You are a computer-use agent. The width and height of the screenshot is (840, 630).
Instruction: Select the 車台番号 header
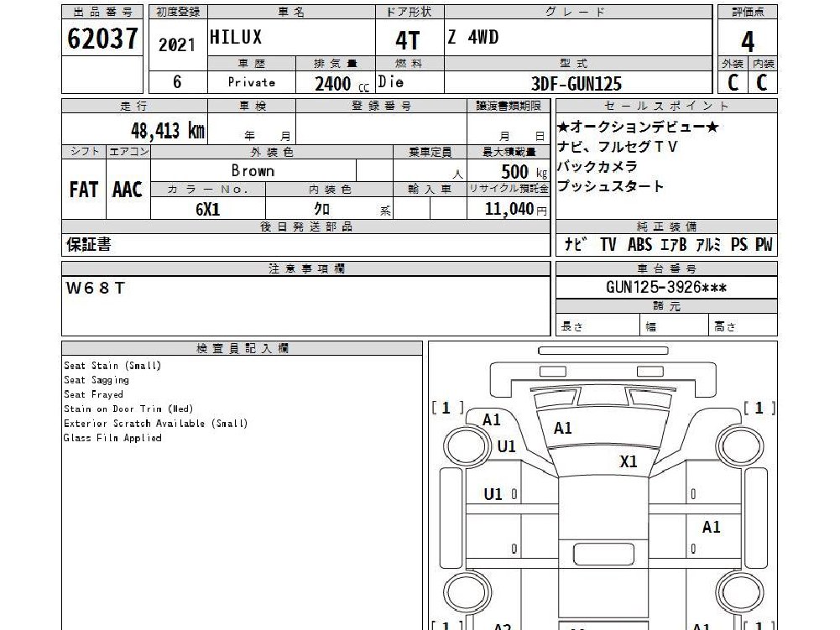[666, 268]
